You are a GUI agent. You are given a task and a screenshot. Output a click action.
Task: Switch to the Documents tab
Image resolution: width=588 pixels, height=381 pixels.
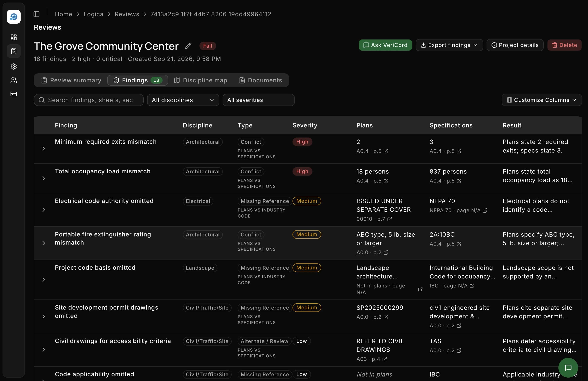(x=261, y=80)
